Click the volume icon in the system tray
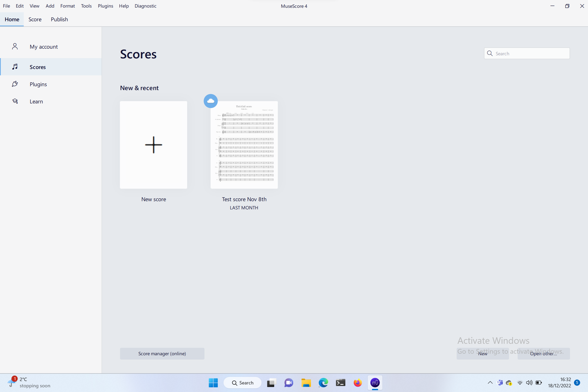 529,383
